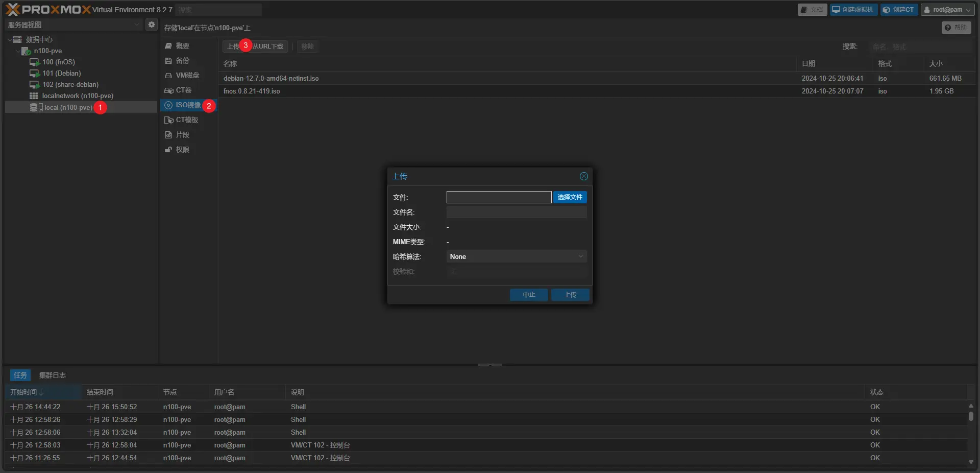Open the 概要 summary panel

point(182,46)
